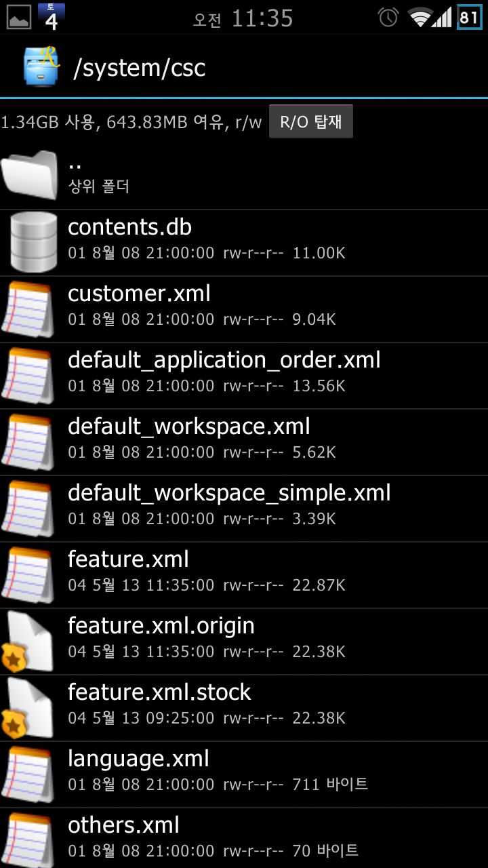Open default_workspace.xml file entry
488x868 pixels.
click(188, 427)
